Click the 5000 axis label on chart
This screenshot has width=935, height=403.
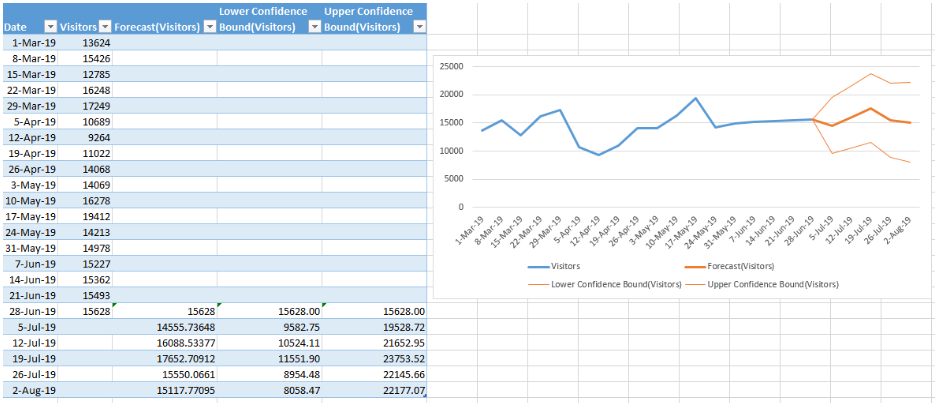[x=454, y=179]
